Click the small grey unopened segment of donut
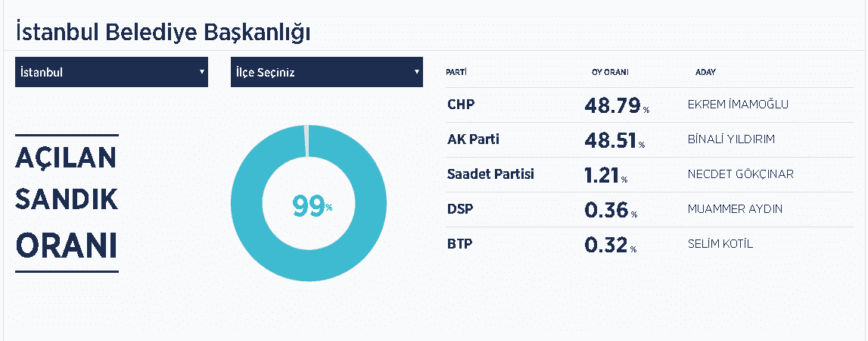Viewport: 868px width, 341px height. 306,141
